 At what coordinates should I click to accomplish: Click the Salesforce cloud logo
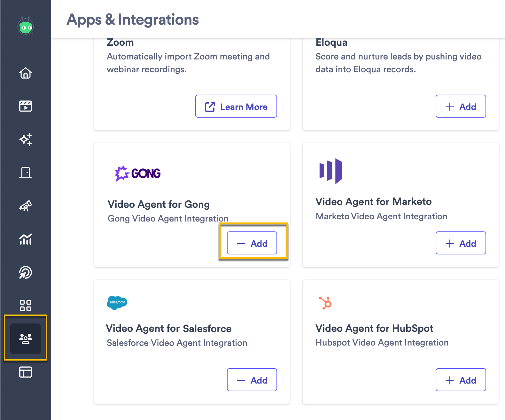pyautogui.click(x=117, y=302)
